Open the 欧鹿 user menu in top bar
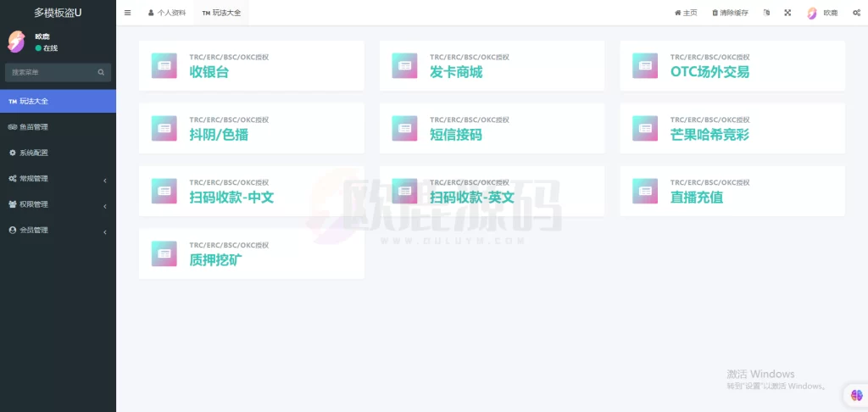Viewport: 868px width, 412px height. 822,13
